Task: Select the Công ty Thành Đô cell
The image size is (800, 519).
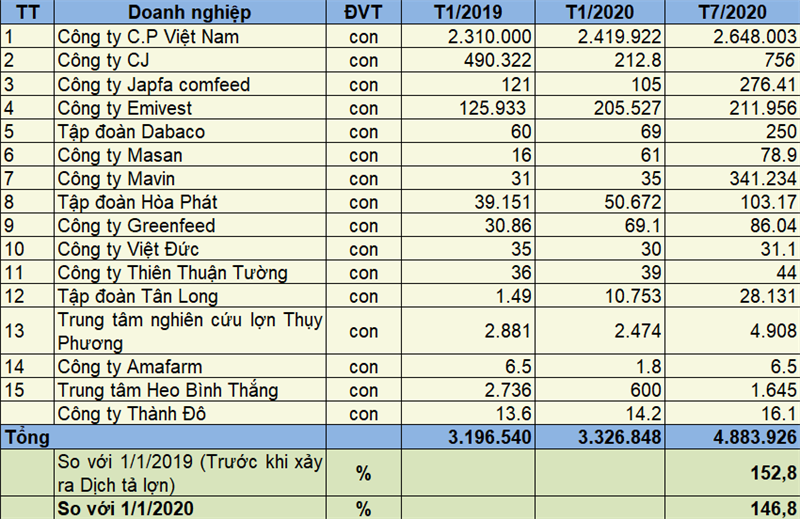Action: coord(190,413)
